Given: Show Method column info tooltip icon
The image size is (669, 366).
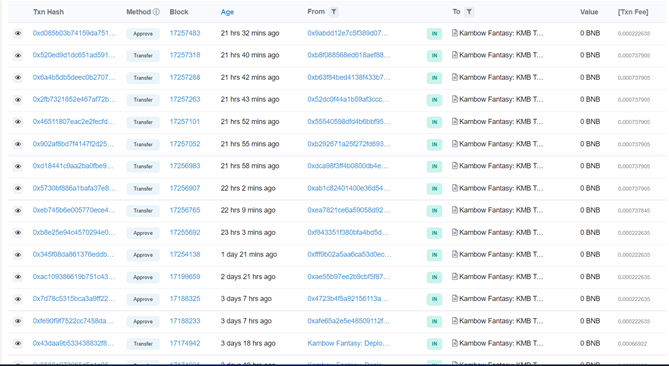Looking at the screenshot, I should pyautogui.click(x=156, y=12).
